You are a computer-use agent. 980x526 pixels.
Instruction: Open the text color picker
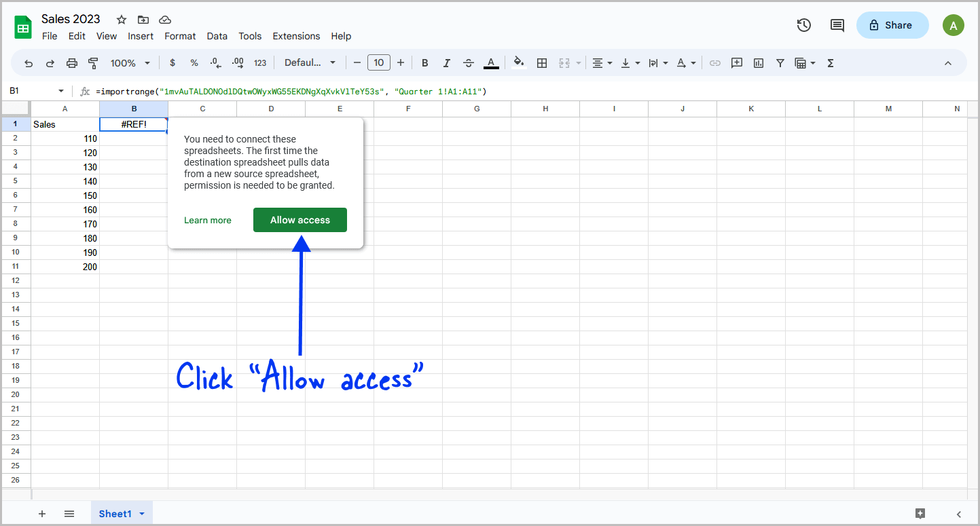(x=491, y=62)
